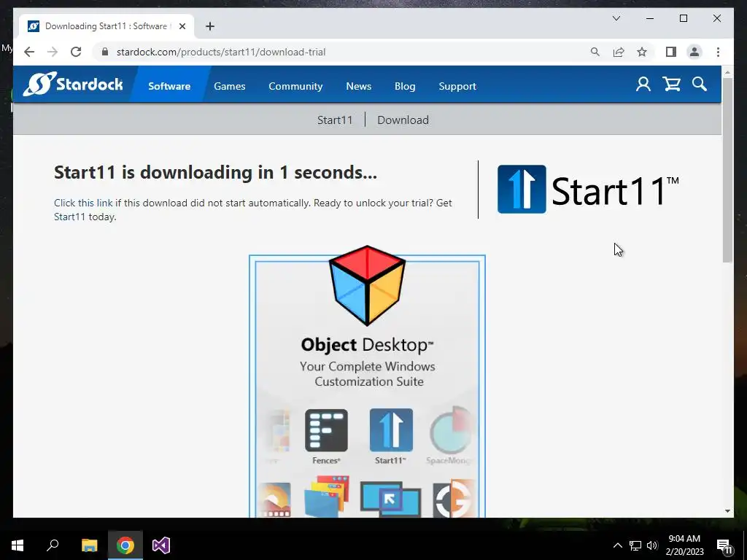Open the Software menu
This screenshot has height=560, width=747.
point(169,86)
